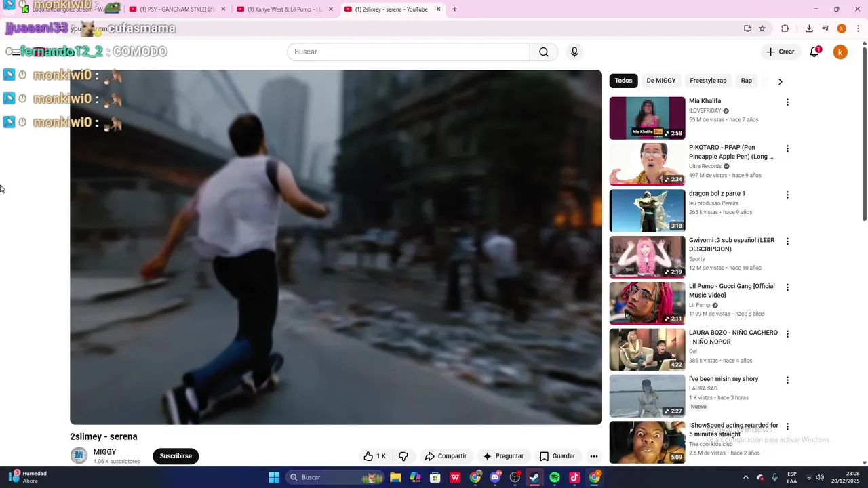Screen dimensions: 868x488
Task: Open options for Gwiyomi sub español video
Action: (787, 241)
